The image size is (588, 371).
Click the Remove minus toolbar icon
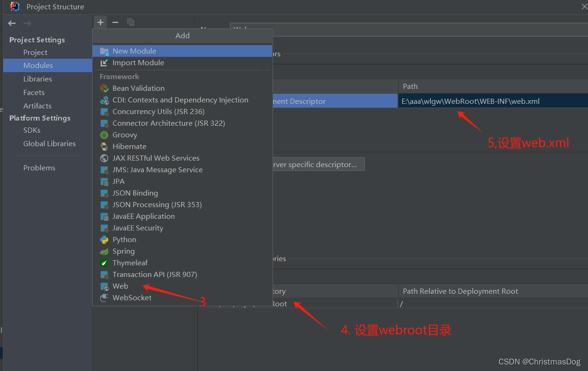tap(114, 22)
